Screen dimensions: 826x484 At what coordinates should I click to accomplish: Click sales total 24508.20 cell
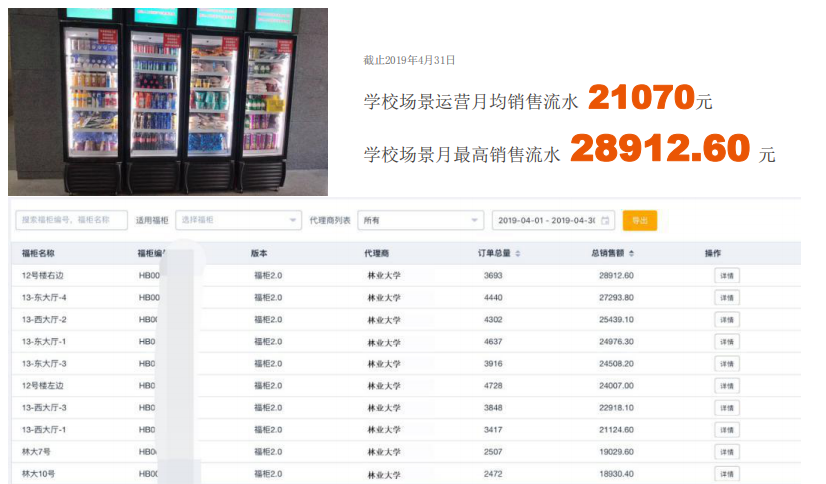point(616,363)
